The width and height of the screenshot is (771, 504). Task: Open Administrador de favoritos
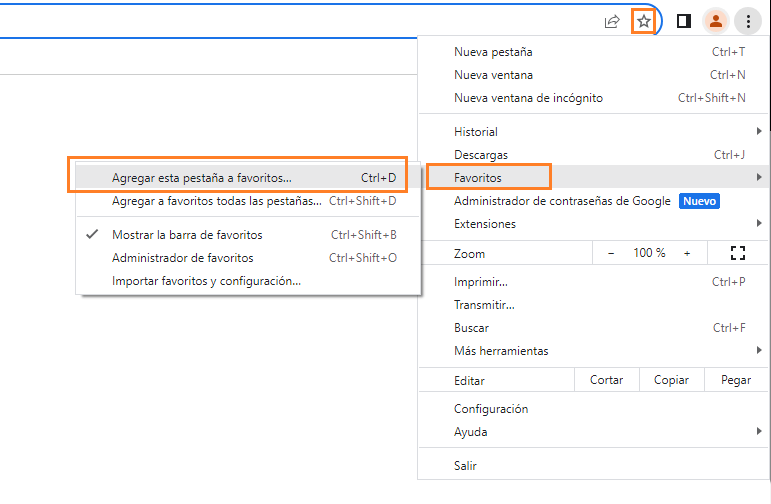[182, 258]
